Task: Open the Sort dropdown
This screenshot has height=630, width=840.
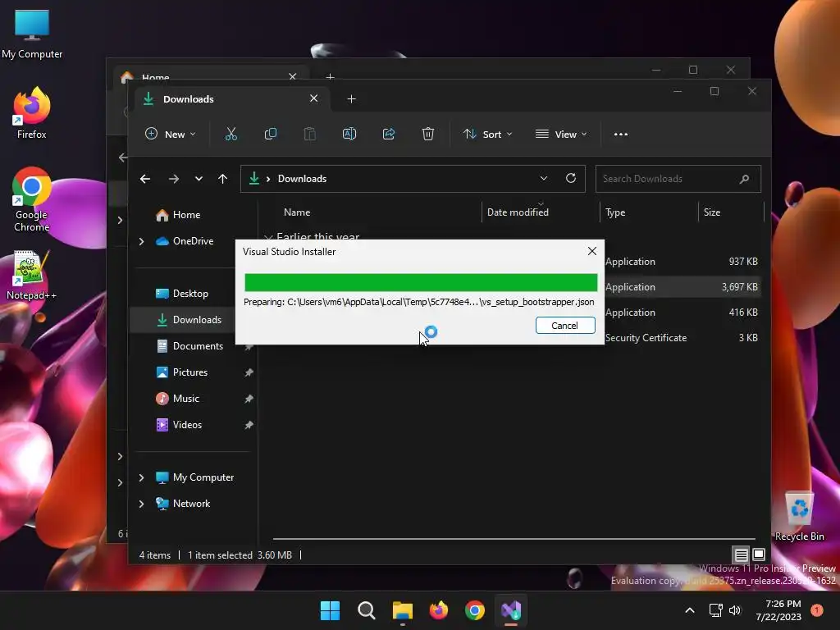Action: (487, 134)
